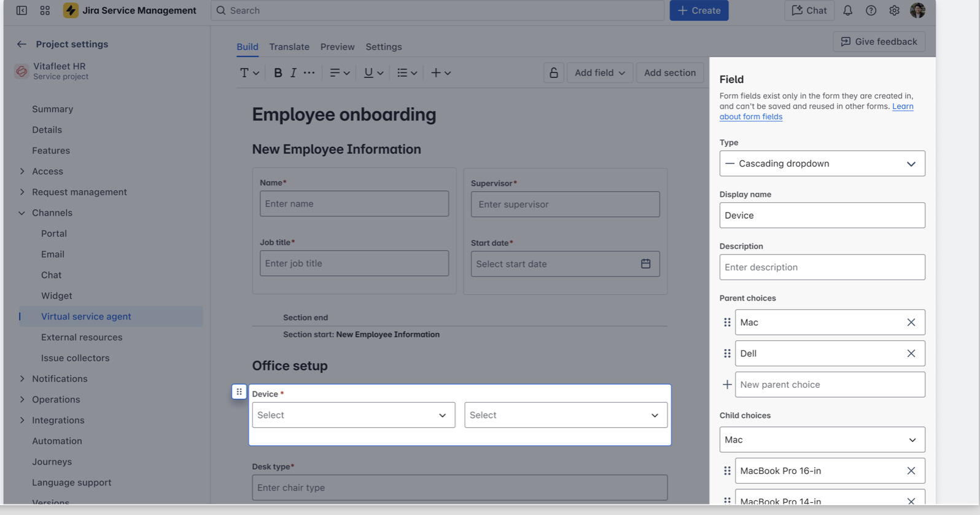Click the Add section button
This screenshot has height=515, width=980.
[669, 73]
